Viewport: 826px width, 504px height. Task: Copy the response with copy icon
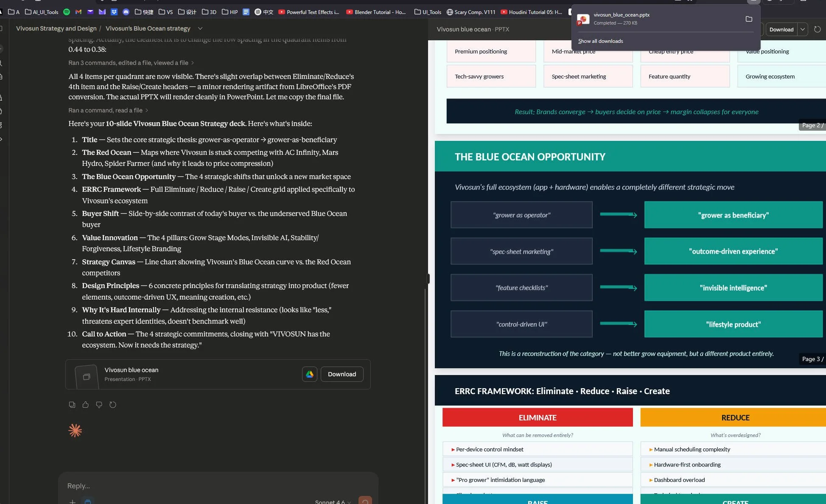click(72, 405)
